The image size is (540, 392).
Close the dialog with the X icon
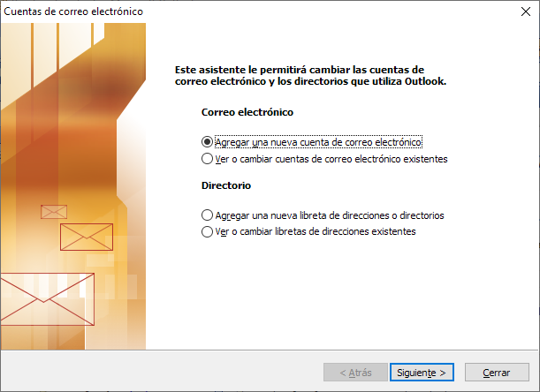[x=526, y=11]
